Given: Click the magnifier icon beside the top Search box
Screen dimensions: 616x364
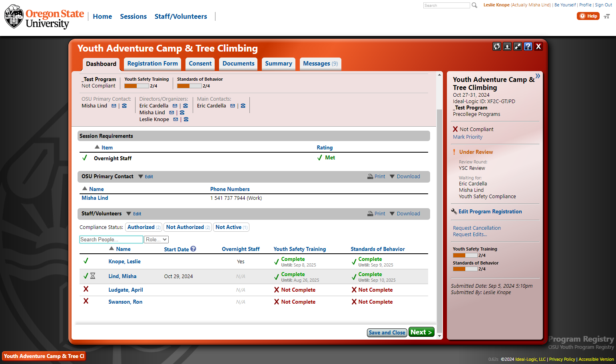Looking at the screenshot, I should 474,5.
